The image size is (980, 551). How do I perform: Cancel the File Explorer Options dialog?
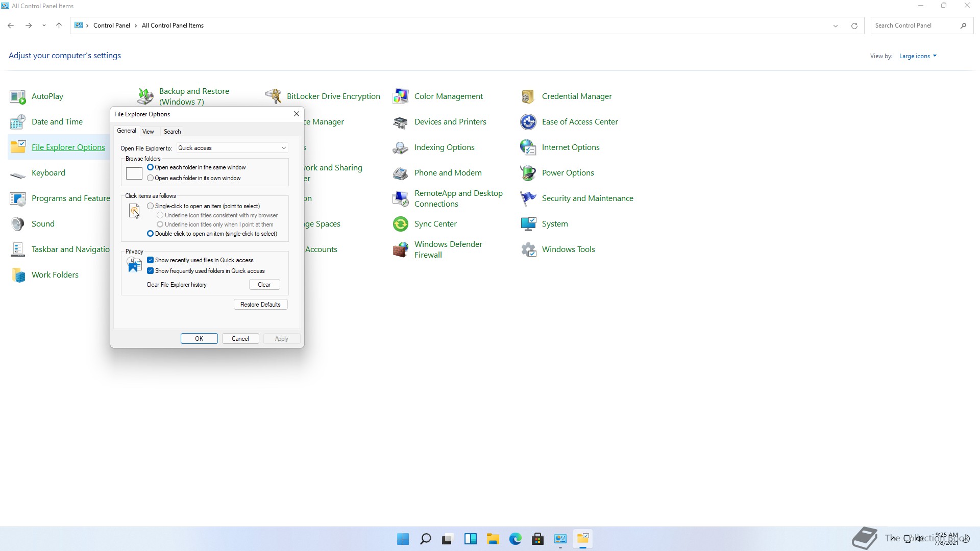click(240, 339)
